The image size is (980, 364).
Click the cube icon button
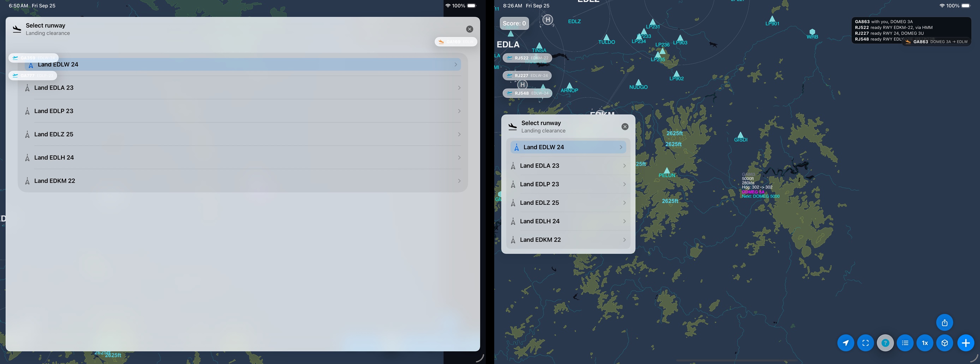[x=944, y=343]
